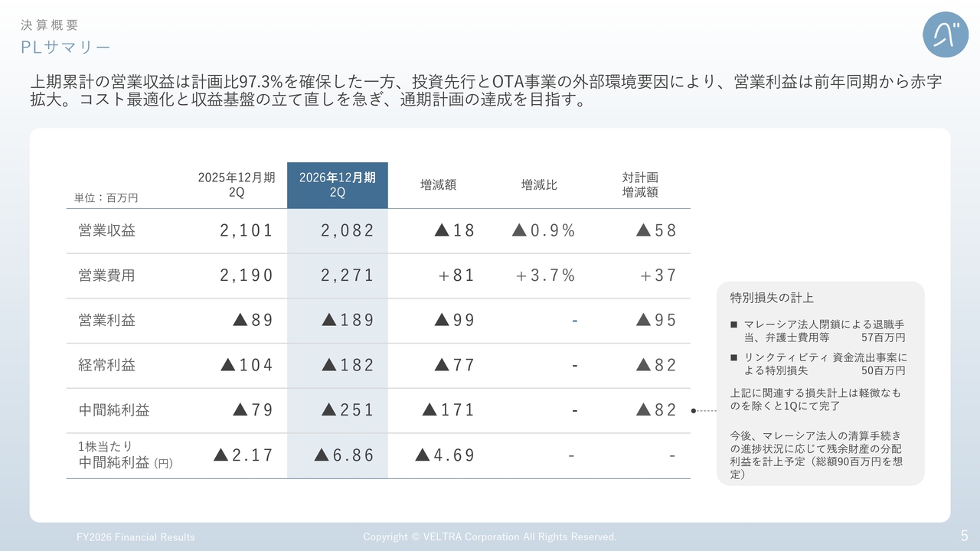Select the 営業利益 row label
Image resolution: width=980 pixels, height=551 pixels.
[107, 321]
